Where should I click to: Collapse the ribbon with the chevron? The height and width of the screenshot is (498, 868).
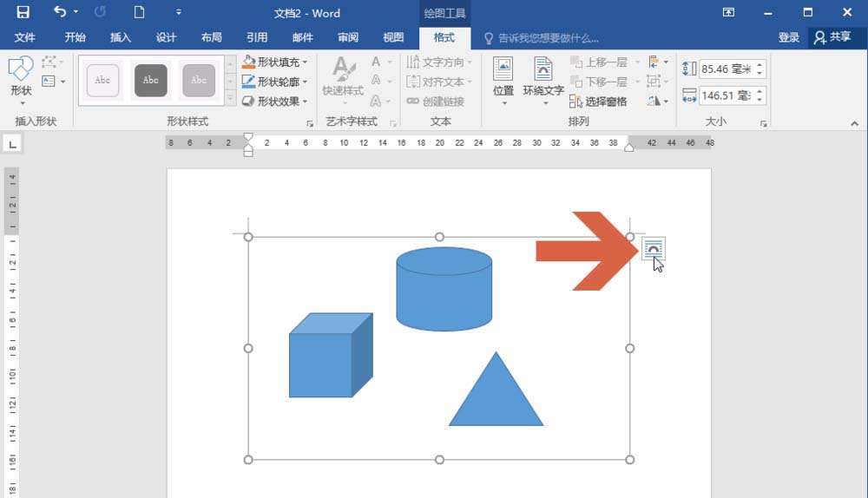[855, 123]
